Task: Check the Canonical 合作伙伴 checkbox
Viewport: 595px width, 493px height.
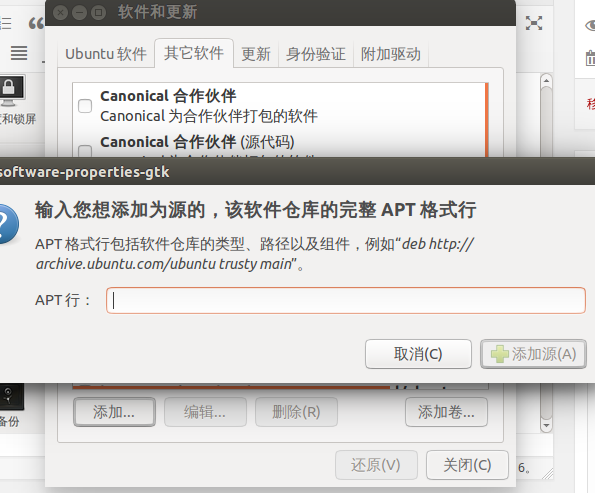Action: (85, 106)
